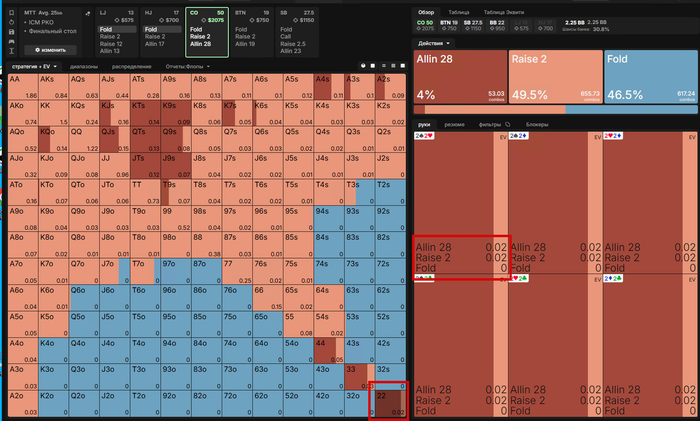The height and width of the screenshot is (421, 700).
Task: Click the floppy disk save icon
Action: [12, 32]
